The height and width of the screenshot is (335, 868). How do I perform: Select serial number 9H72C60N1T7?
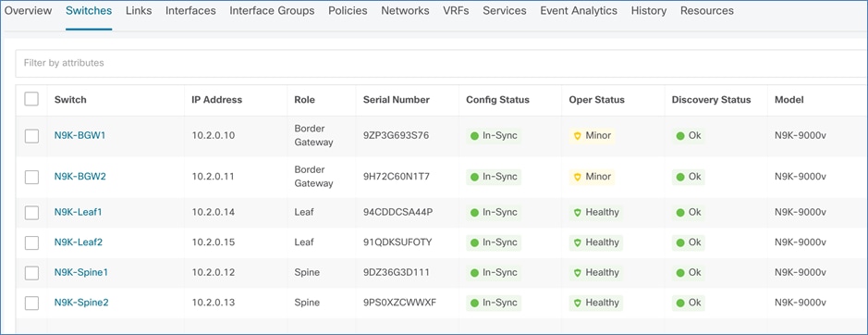click(x=397, y=177)
